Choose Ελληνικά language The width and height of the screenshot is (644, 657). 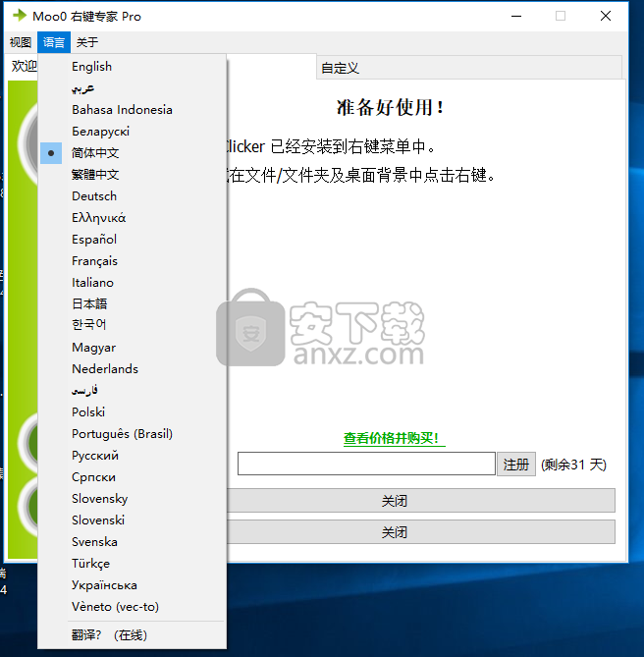pyautogui.click(x=133, y=218)
